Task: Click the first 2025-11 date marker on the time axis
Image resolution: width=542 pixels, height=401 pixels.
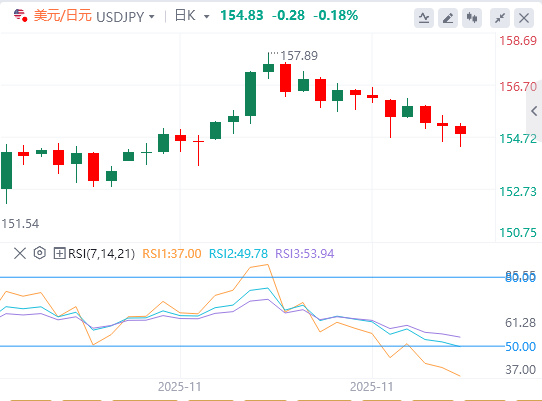Action: (180, 386)
